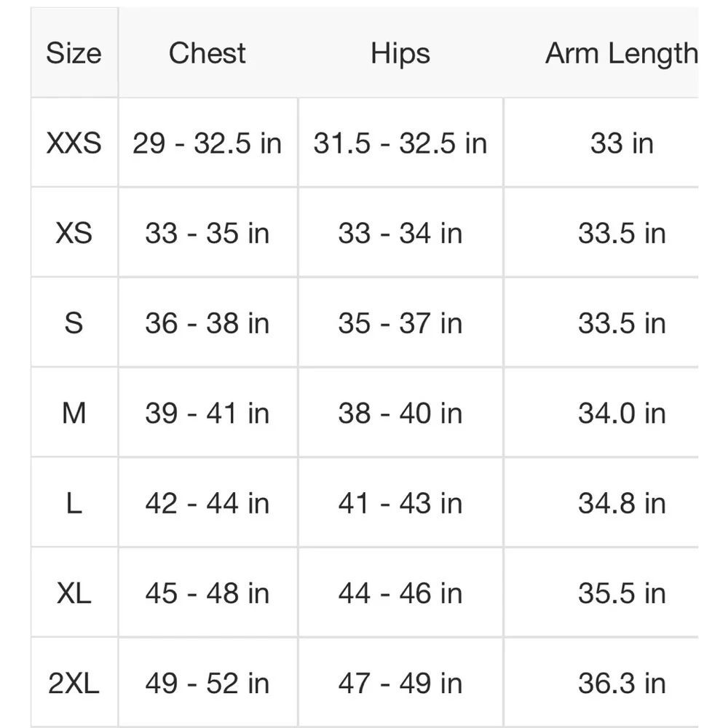Click the Size column header

pyautogui.click(x=74, y=53)
